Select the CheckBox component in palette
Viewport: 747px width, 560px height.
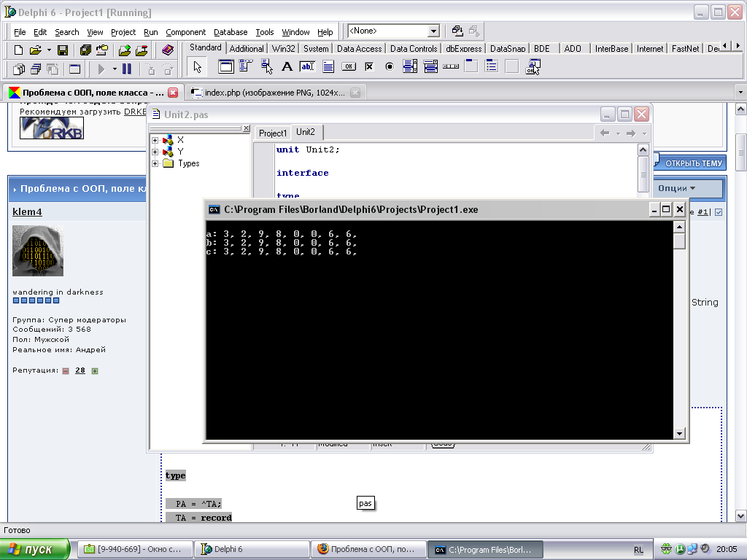[x=369, y=67]
